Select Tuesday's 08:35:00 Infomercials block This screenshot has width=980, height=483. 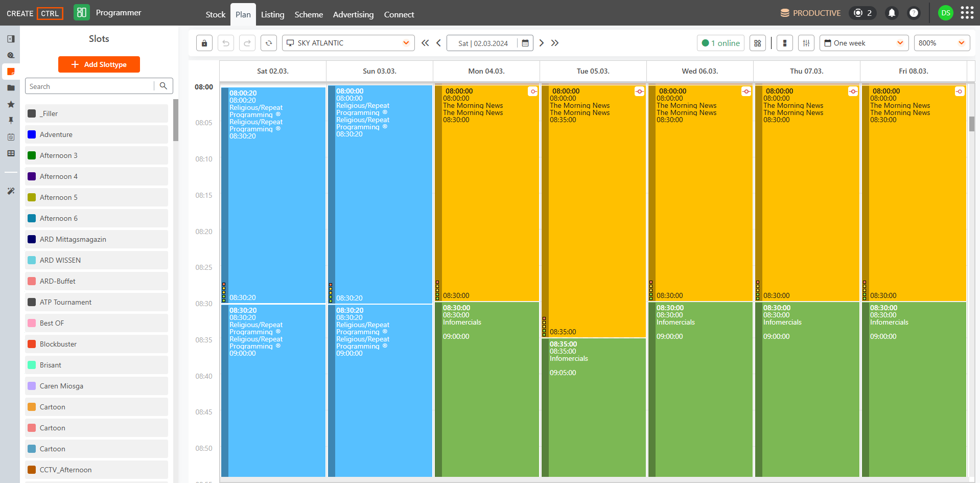tap(594, 407)
